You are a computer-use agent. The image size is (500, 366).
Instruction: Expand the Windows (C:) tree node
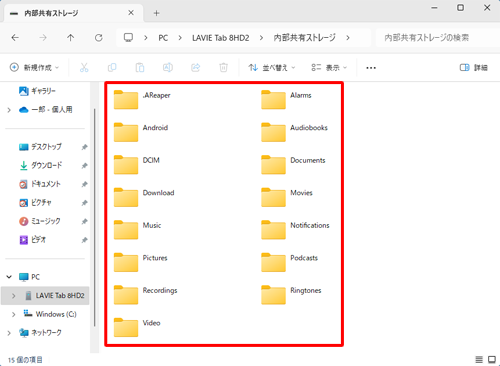click(x=14, y=314)
